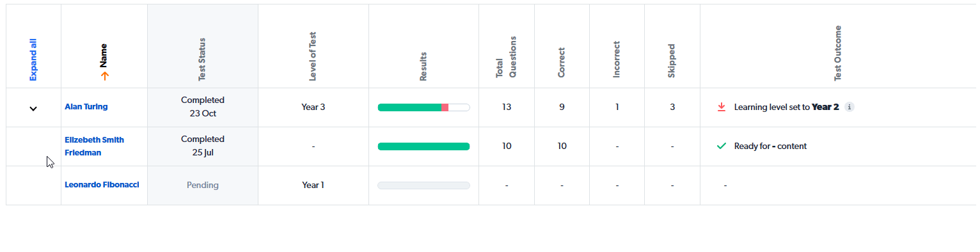Screen dimensions: 980x252
Task: Expand Alan Turing's row with chevron
Action: pyautogui.click(x=33, y=108)
